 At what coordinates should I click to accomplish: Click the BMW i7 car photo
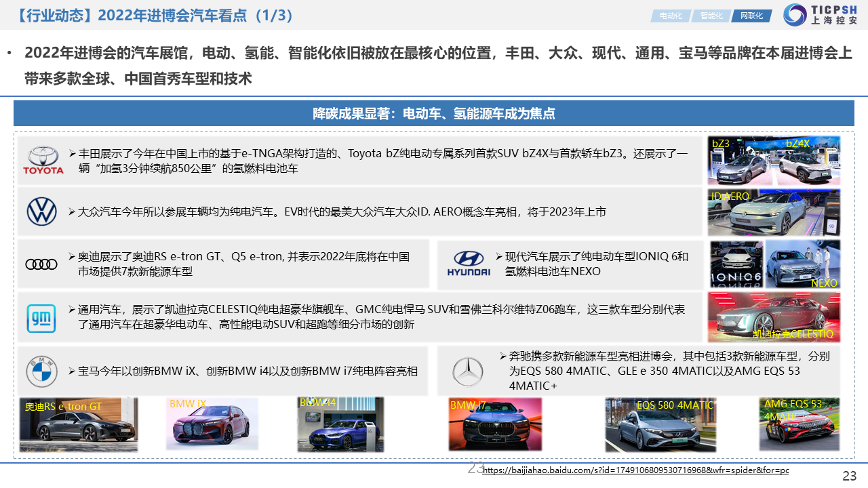pyautogui.click(x=495, y=425)
